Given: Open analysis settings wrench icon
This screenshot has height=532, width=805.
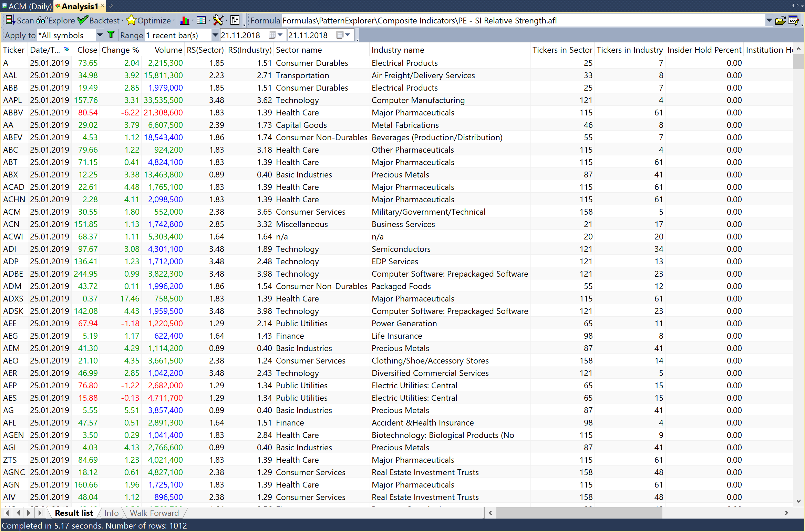Looking at the screenshot, I should [x=218, y=20].
